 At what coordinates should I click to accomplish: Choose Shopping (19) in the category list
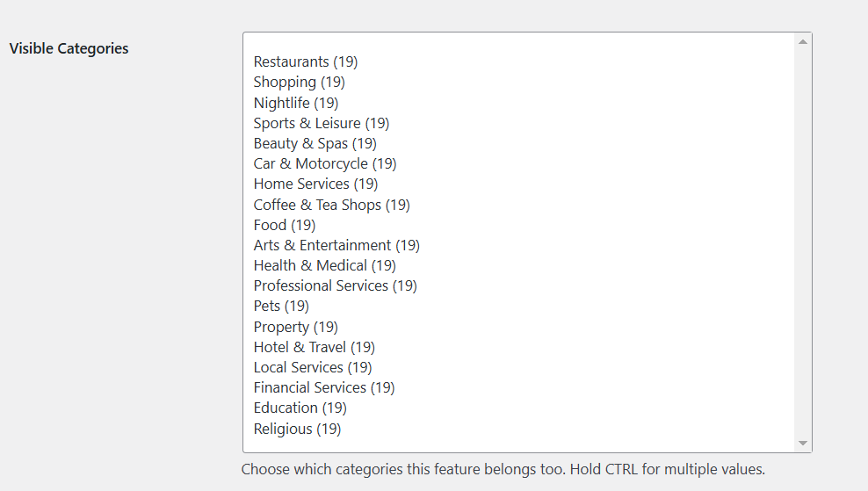pyautogui.click(x=299, y=82)
